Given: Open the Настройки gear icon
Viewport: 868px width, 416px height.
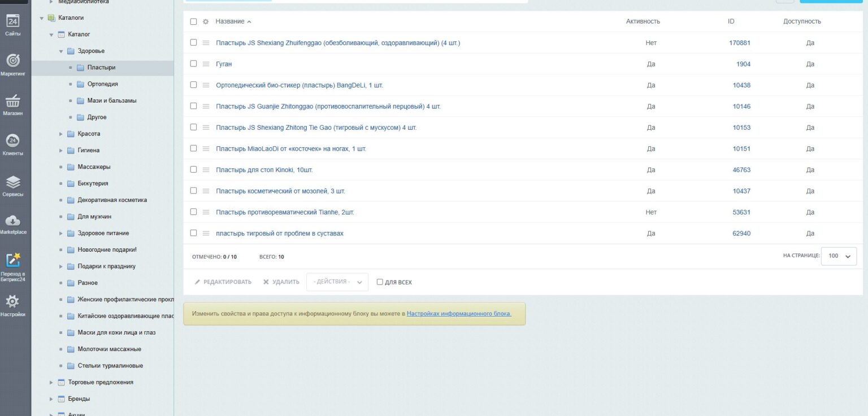Looking at the screenshot, I should coord(12,301).
